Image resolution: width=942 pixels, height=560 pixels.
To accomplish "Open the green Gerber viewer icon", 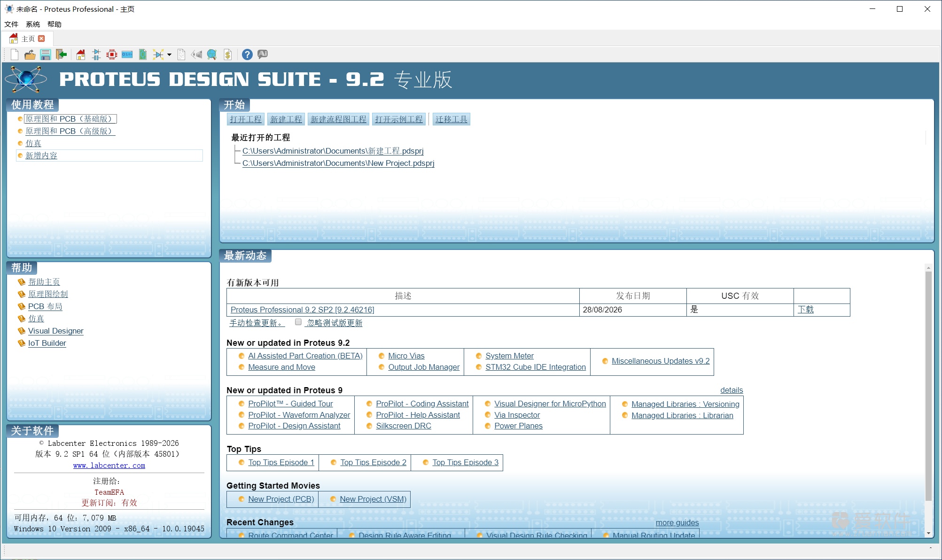I will 143,54.
